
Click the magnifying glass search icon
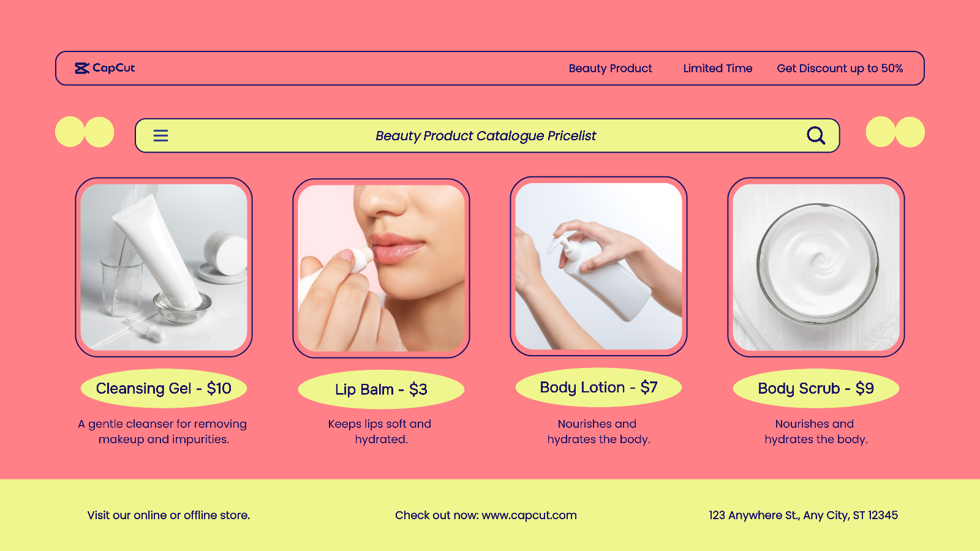point(816,135)
